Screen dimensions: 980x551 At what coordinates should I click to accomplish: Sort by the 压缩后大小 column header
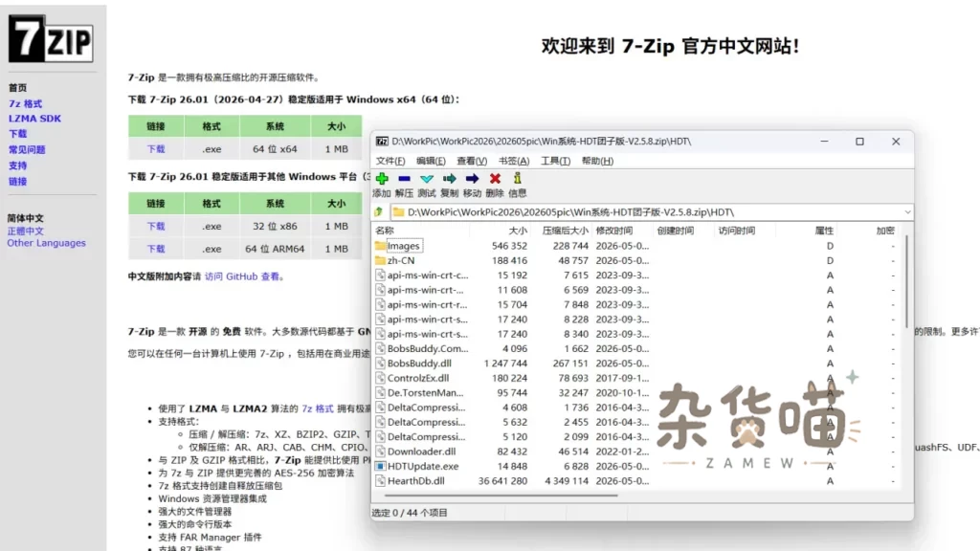[565, 231]
